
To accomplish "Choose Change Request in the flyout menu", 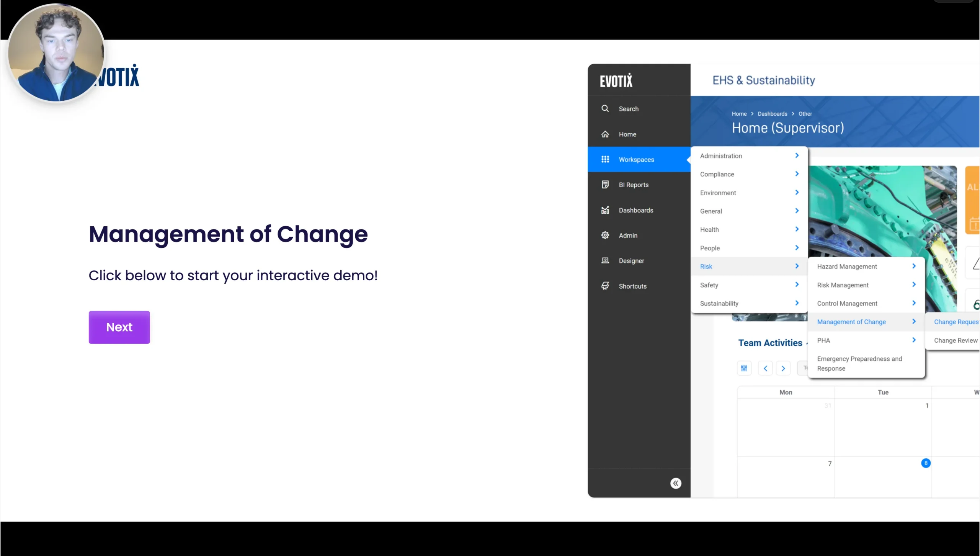I will coord(952,322).
